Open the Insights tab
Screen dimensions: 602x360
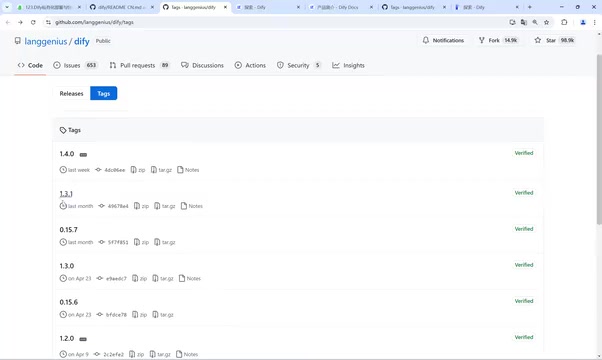coord(348,65)
